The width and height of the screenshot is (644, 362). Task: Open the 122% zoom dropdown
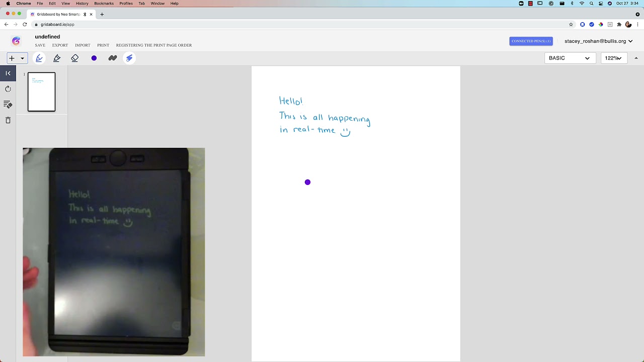coord(614,58)
